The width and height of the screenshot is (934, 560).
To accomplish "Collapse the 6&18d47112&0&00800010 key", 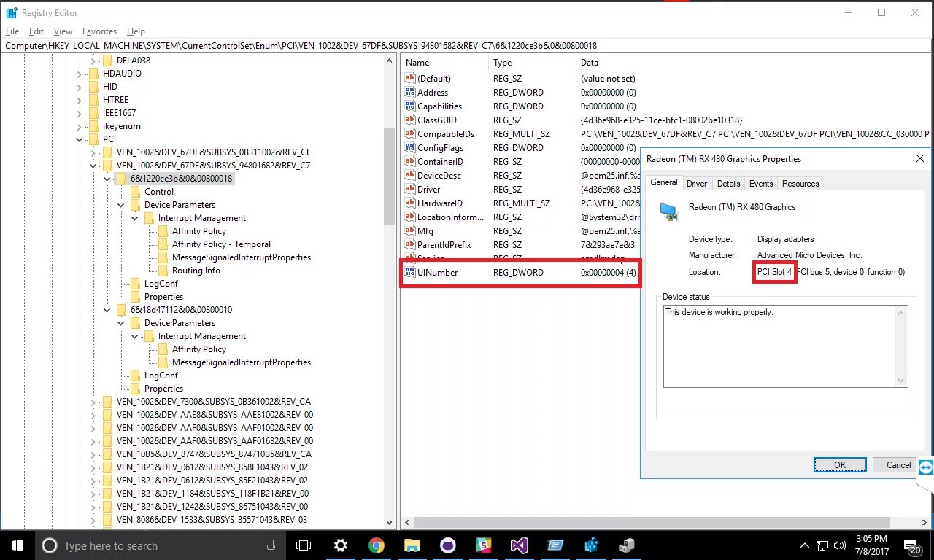I will pyautogui.click(x=107, y=310).
